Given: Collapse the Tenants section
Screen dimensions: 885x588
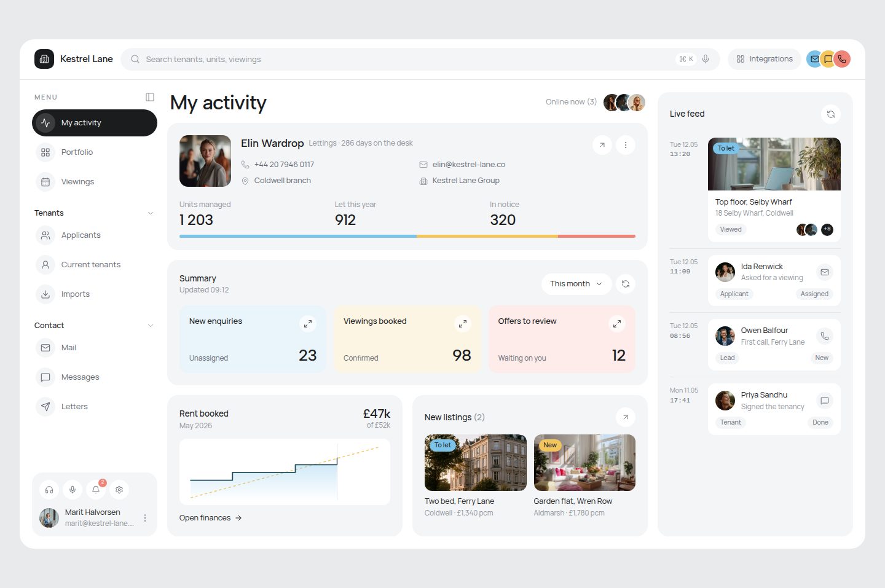Looking at the screenshot, I should (x=151, y=213).
